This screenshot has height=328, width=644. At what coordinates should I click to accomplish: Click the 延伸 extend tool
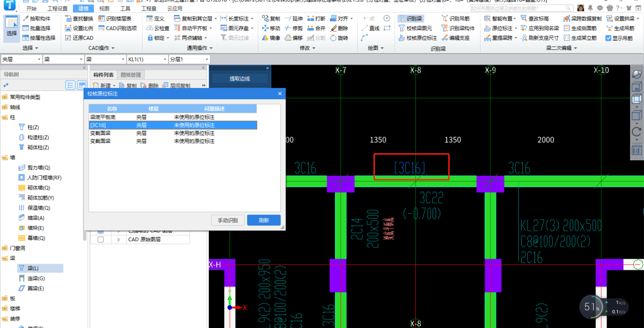coord(293,18)
